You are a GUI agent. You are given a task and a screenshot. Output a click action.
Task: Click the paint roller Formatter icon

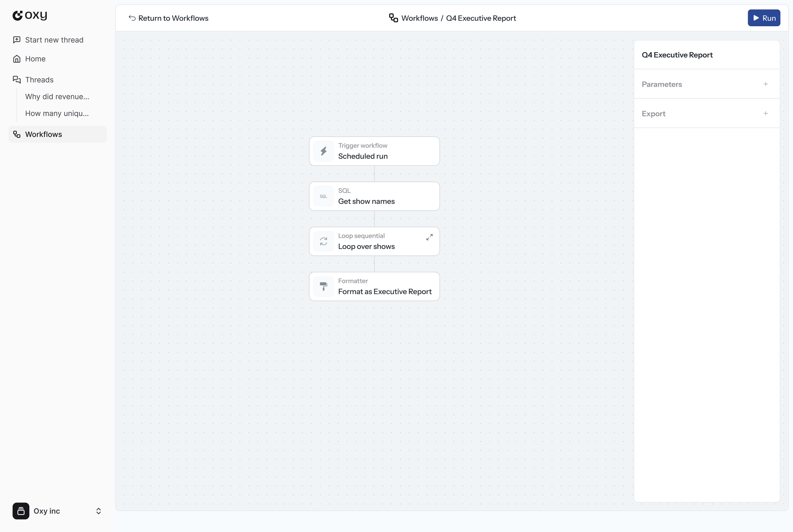[x=324, y=286]
